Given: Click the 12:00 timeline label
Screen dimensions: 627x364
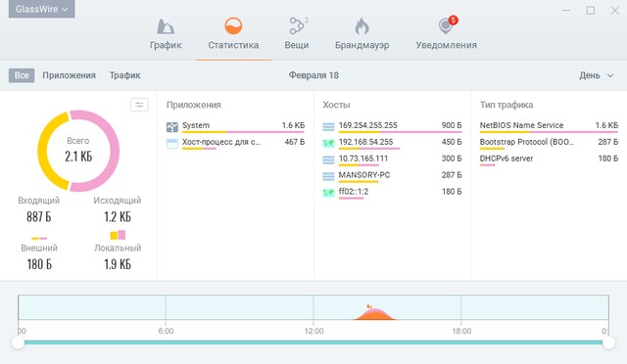Looking at the screenshot, I should [x=313, y=331].
